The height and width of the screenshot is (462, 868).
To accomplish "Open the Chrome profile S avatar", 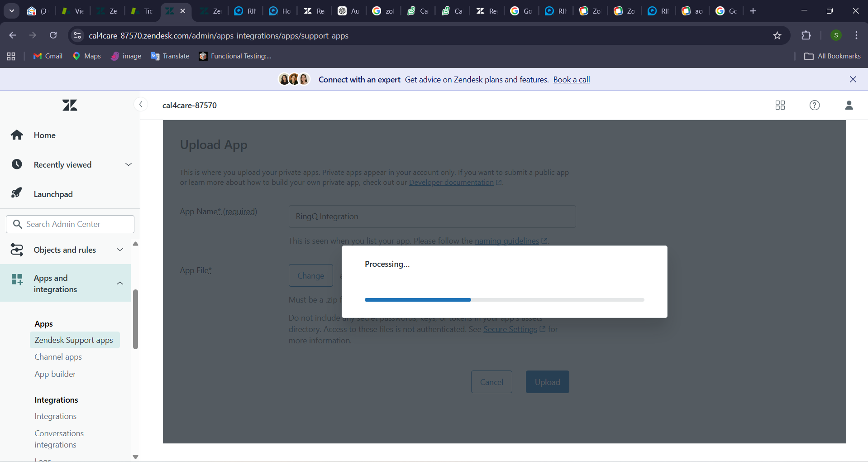I will tap(836, 35).
